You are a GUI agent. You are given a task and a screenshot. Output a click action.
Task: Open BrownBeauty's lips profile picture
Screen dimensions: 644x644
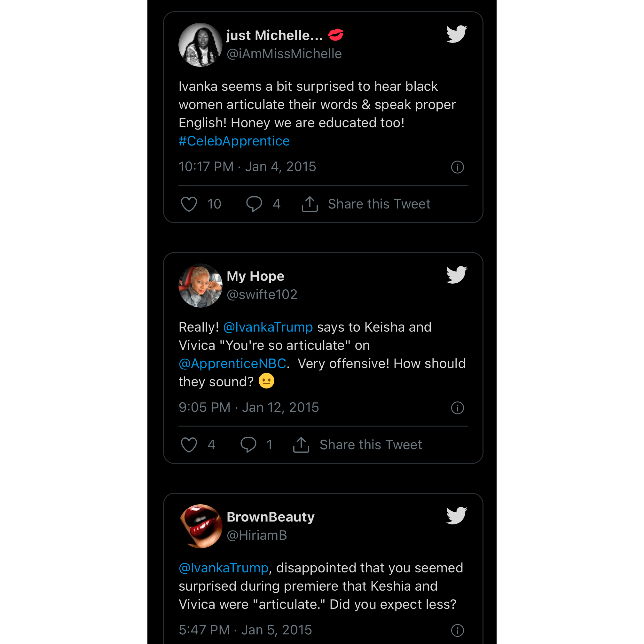pyautogui.click(x=200, y=526)
